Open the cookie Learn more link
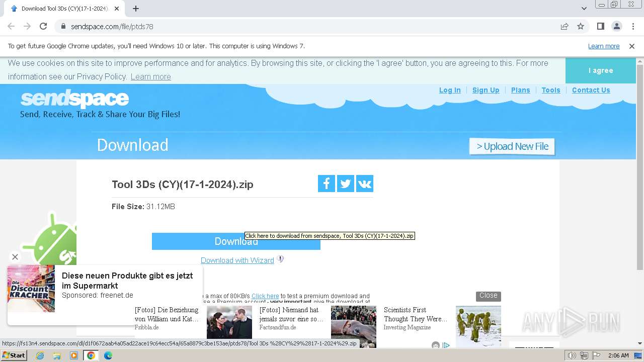 pos(150,76)
